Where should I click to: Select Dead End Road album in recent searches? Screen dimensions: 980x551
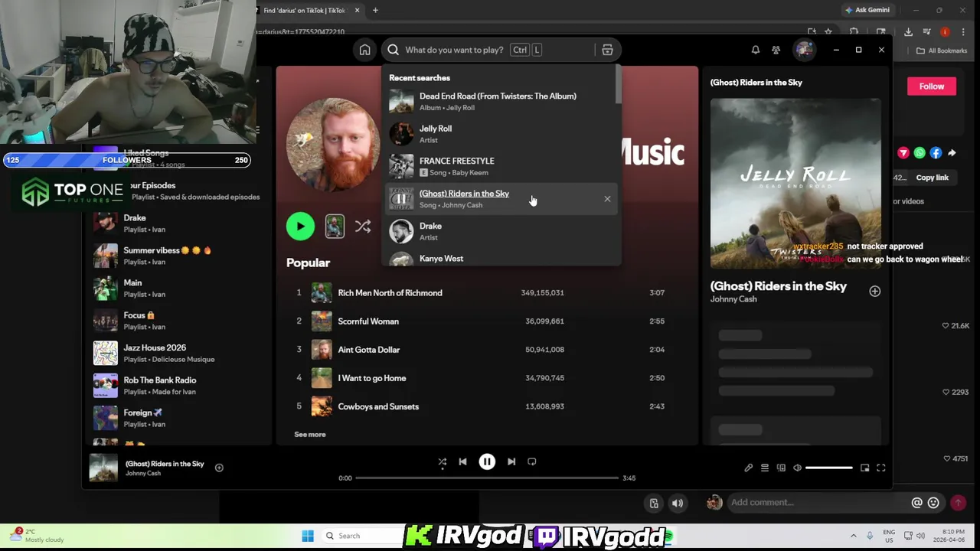coord(500,101)
